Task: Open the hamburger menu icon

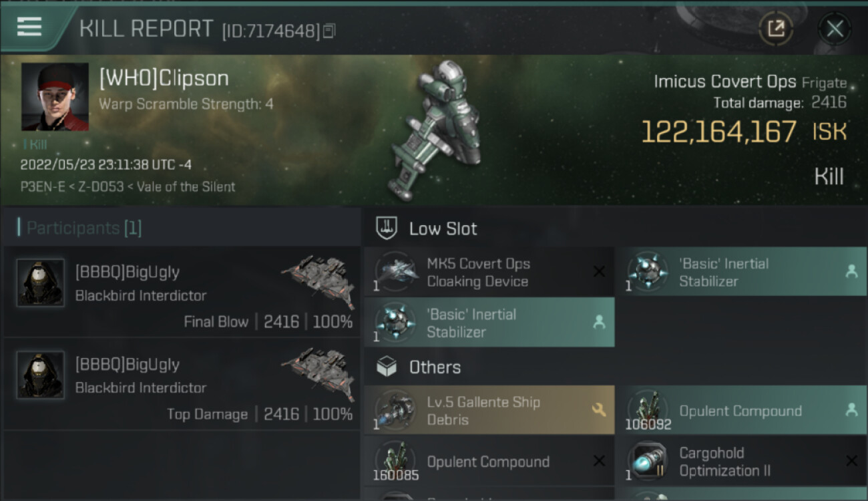Action: (x=29, y=27)
